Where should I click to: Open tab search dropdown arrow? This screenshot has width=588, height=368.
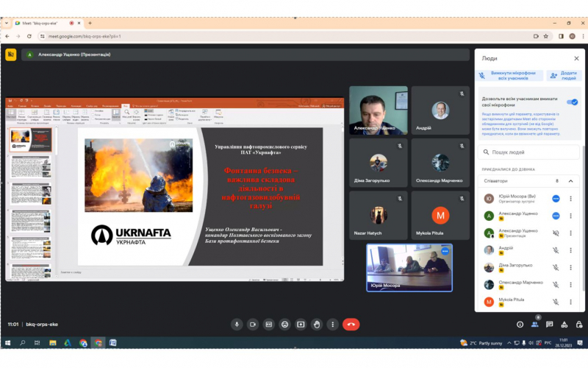tap(7, 23)
